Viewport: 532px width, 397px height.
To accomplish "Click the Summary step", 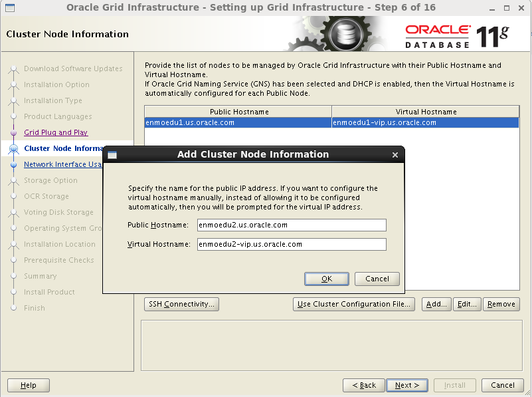I will click(x=41, y=276).
